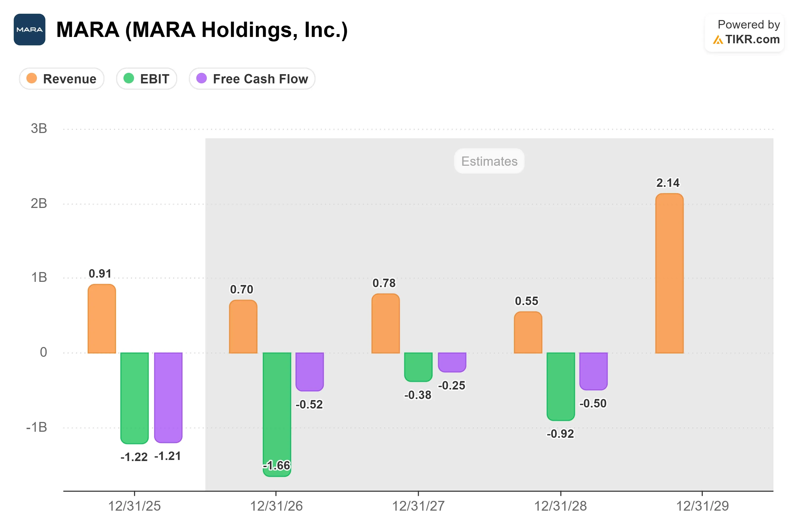Click the 0.70 revenue value label
Image resolution: width=798 pixels, height=532 pixels.
[x=241, y=289]
